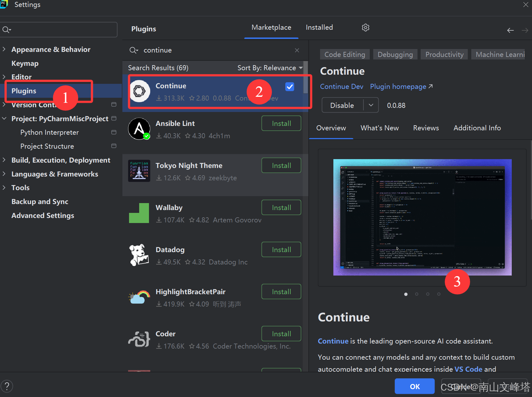The width and height of the screenshot is (532, 397).
Task: Open the Sort By: Relevance dropdown
Action: [270, 68]
